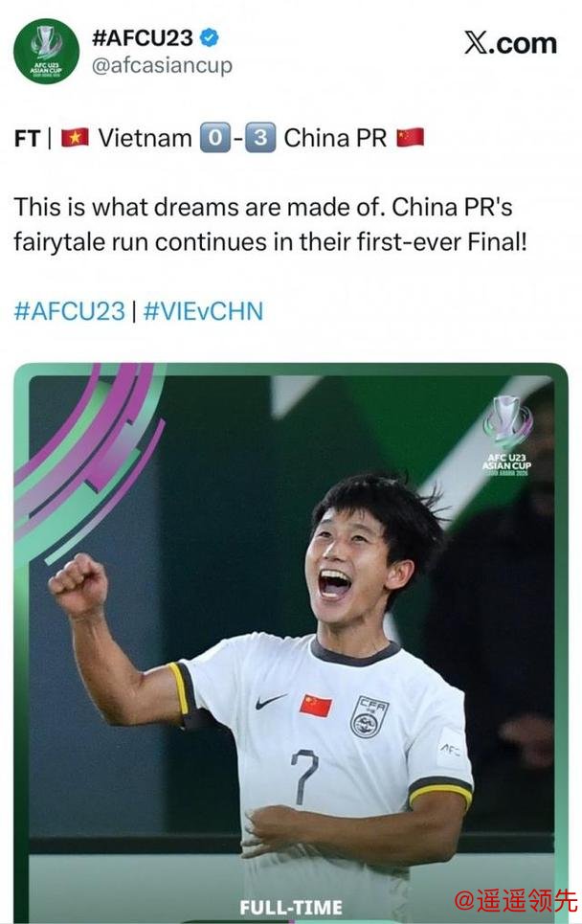Click the X.com logo
The height and width of the screenshot is (924, 582).
(x=510, y=43)
